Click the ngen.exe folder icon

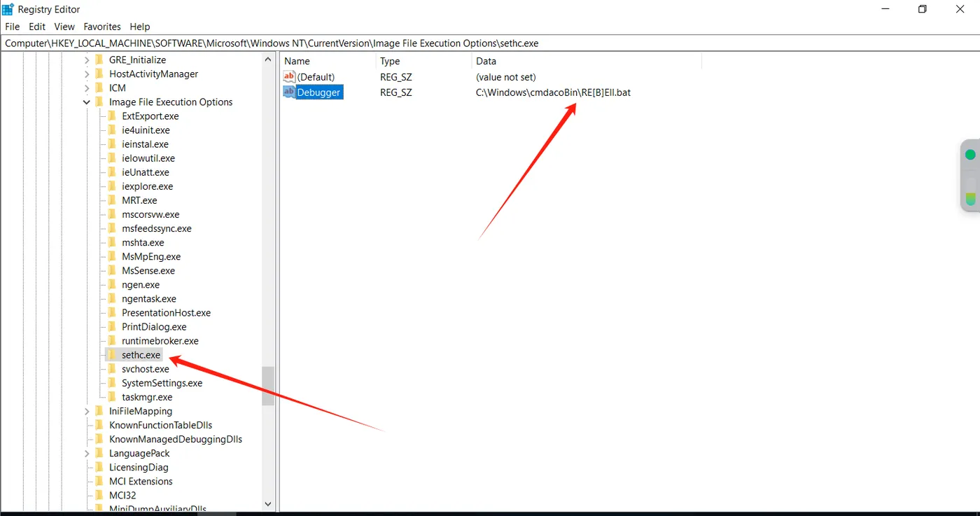(x=112, y=284)
